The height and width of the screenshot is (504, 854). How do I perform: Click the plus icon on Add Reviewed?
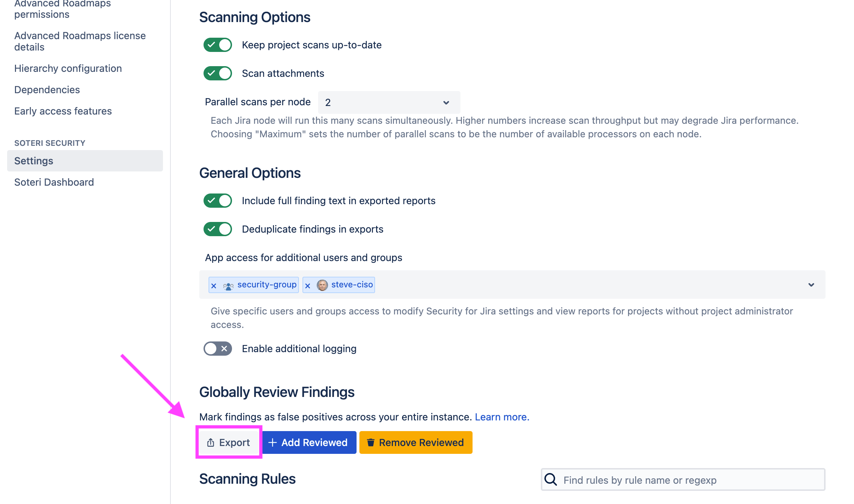pyautogui.click(x=273, y=442)
